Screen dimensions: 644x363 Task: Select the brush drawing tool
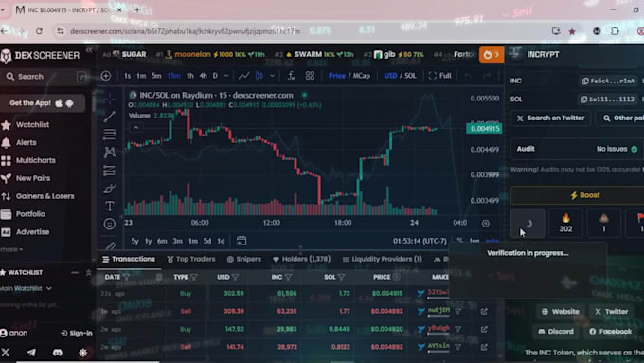point(110,189)
